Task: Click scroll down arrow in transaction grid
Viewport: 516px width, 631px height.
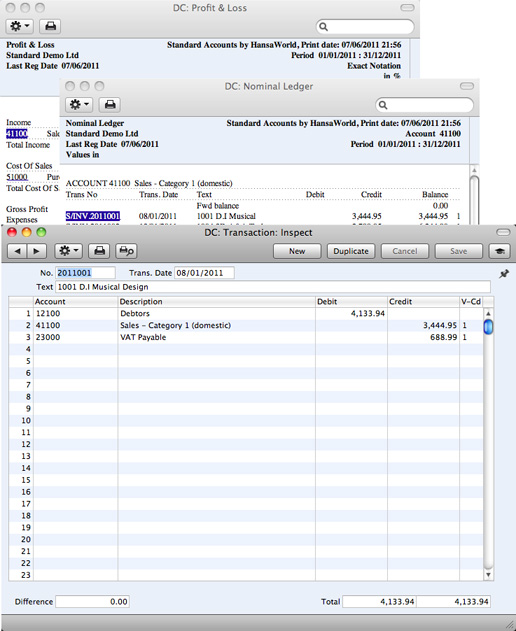Action: click(x=488, y=575)
